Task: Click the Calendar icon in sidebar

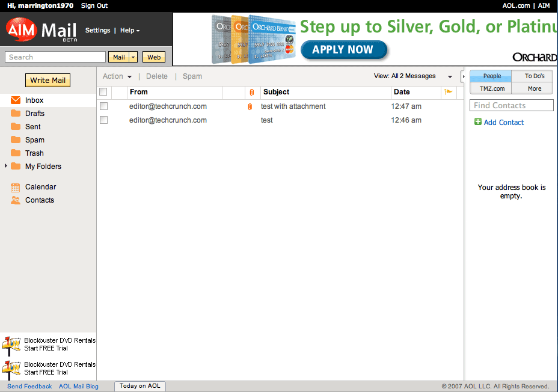Action: tap(15, 187)
